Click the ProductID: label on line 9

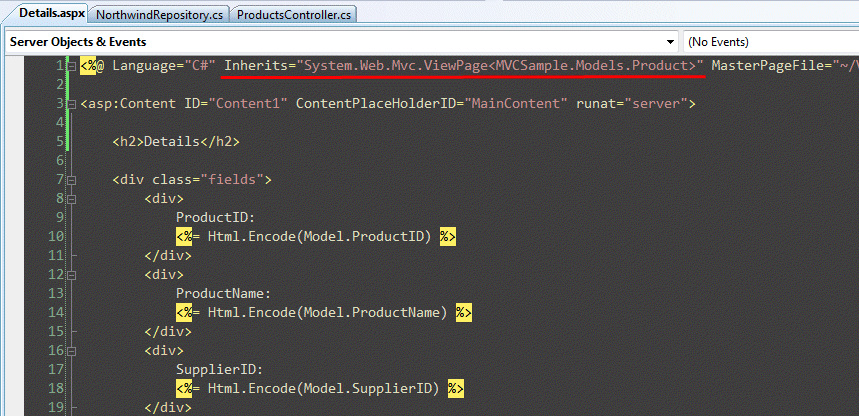point(216,218)
